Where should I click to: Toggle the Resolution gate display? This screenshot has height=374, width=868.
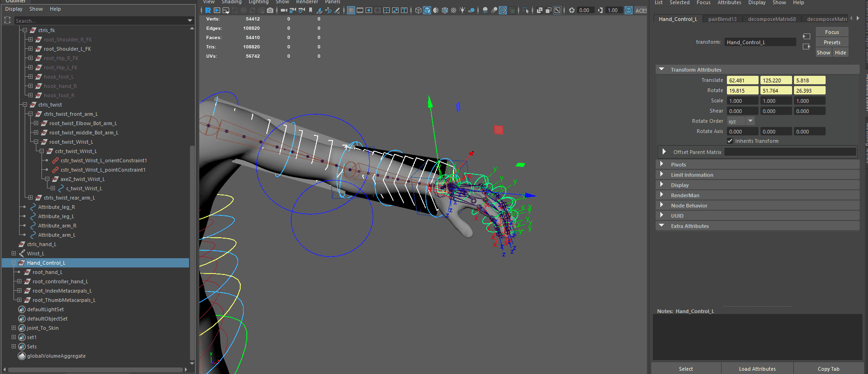click(x=369, y=10)
